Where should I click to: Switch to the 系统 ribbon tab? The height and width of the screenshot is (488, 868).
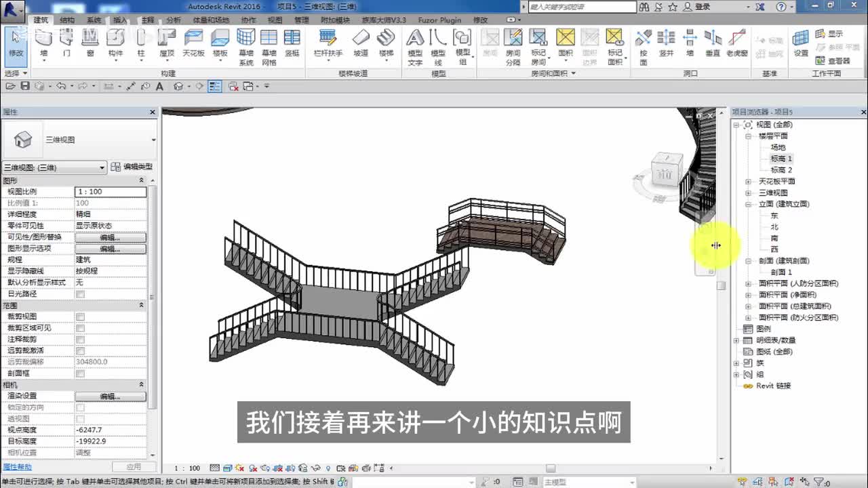94,20
